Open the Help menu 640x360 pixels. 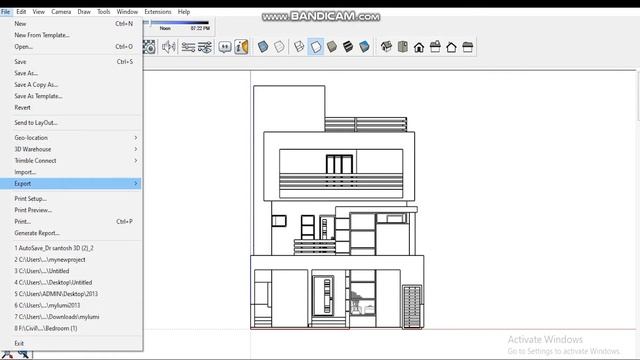[x=184, y=12]
